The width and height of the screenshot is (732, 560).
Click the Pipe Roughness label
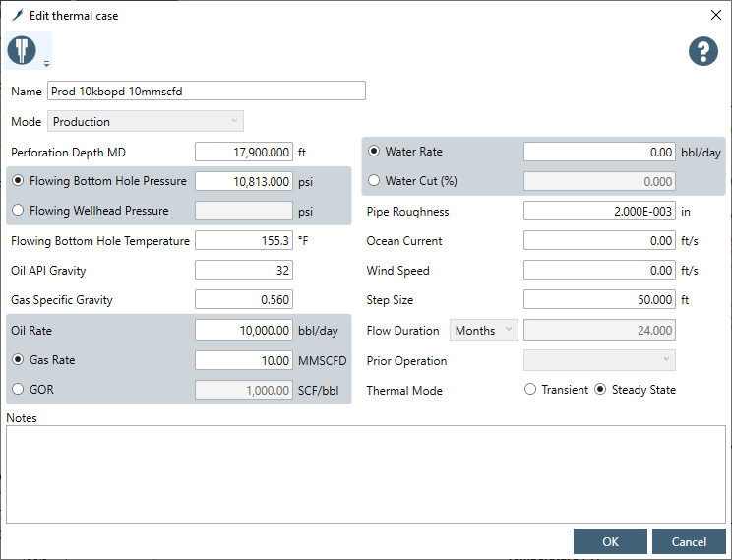point(407,212)
